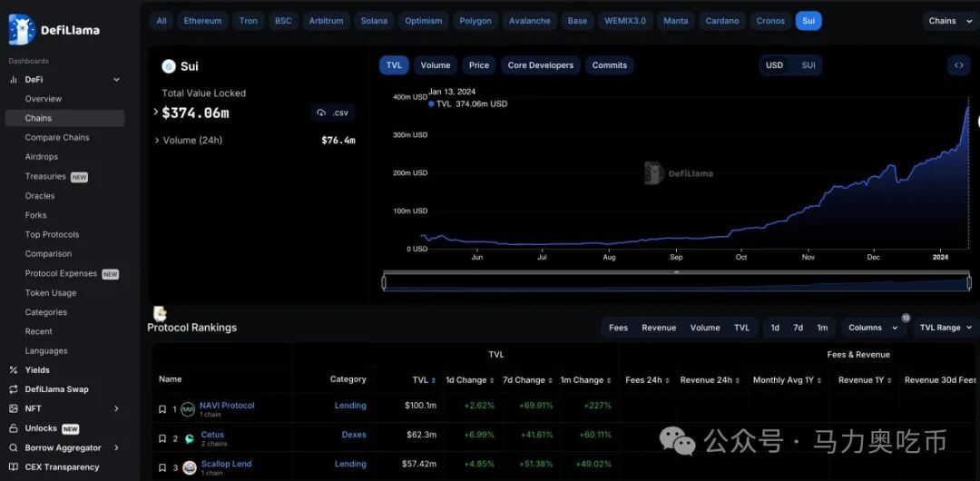980x481 pixels.
Task: Select the 1m change period button
Action: tap(822, 328)
